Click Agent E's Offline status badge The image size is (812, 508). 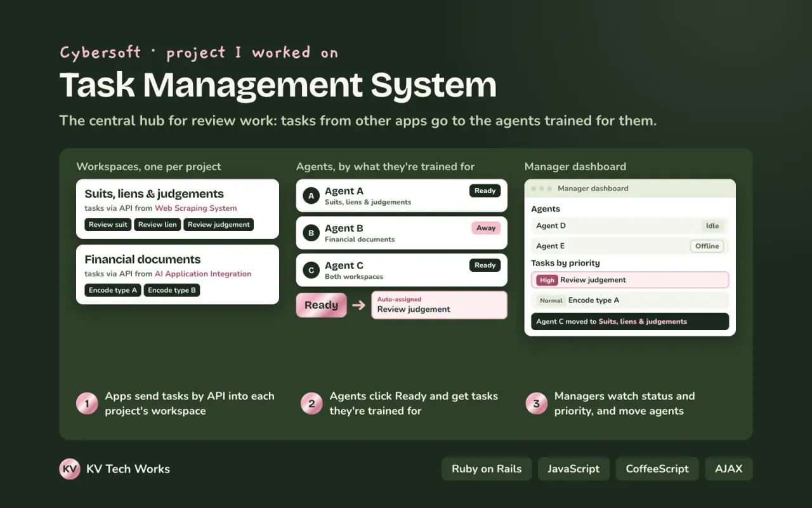coord(707,246)
